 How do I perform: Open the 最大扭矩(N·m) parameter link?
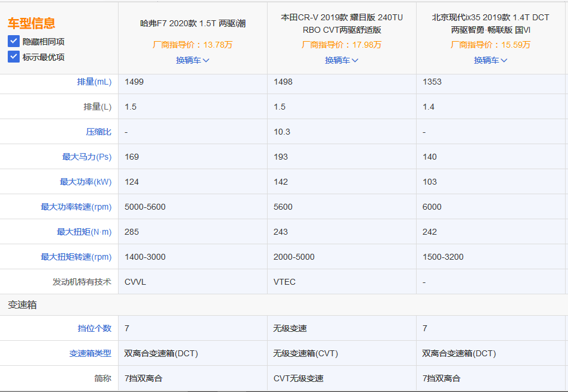(84, 232)
